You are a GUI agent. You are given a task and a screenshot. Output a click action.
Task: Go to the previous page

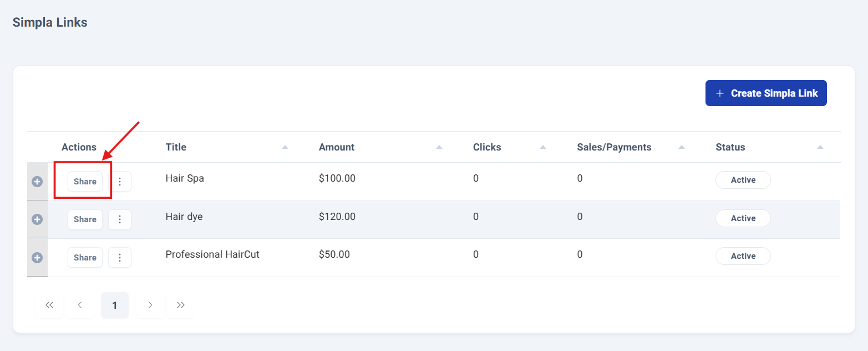coord(80,305)
